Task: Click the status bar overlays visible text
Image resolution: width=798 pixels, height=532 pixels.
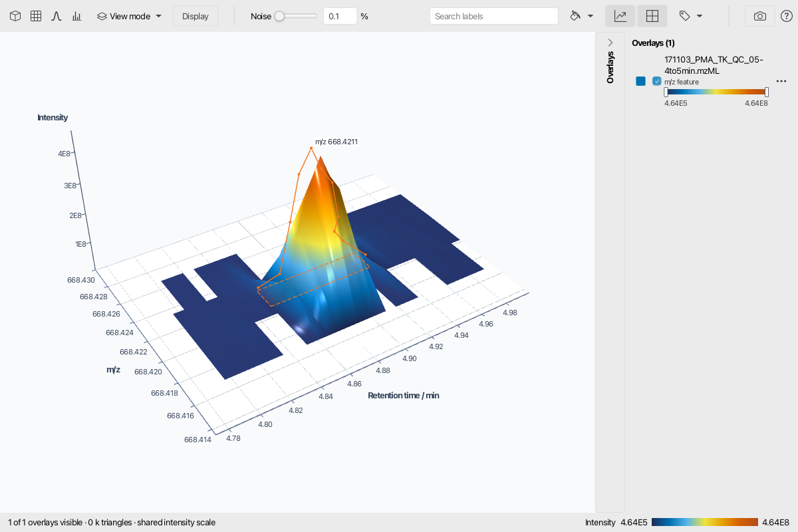Action: point(112,523)
